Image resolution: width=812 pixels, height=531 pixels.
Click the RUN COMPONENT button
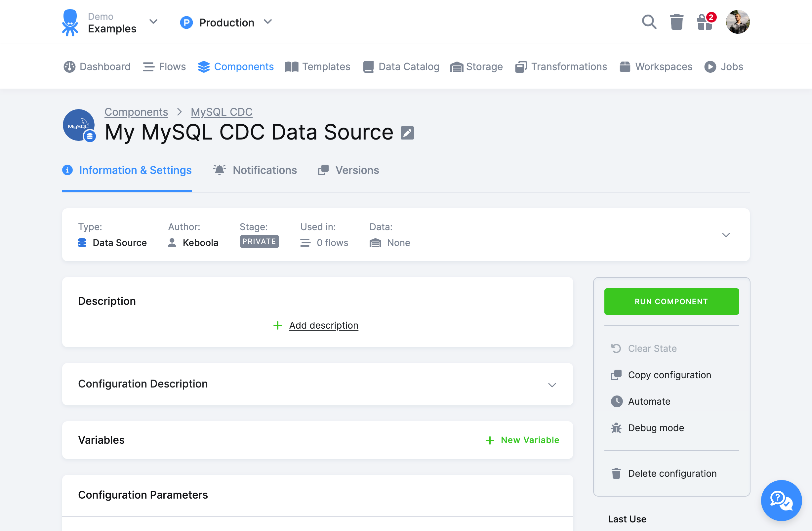tap(671, 301)
